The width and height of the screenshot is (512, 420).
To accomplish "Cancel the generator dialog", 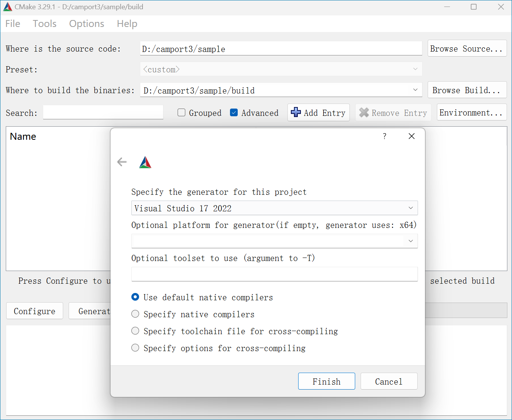I will (389, 381).
